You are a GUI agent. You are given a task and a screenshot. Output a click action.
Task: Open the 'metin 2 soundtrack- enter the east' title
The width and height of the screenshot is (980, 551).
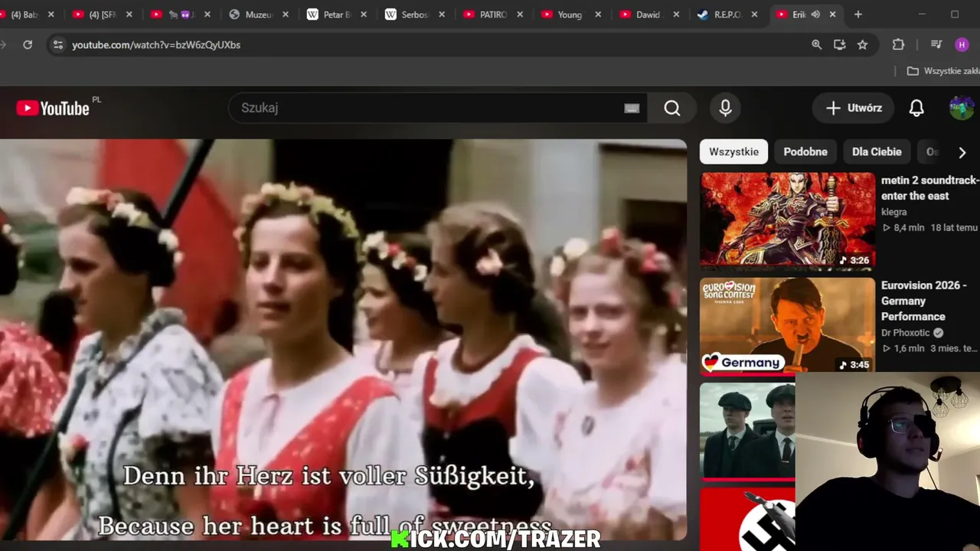(929, 187)
